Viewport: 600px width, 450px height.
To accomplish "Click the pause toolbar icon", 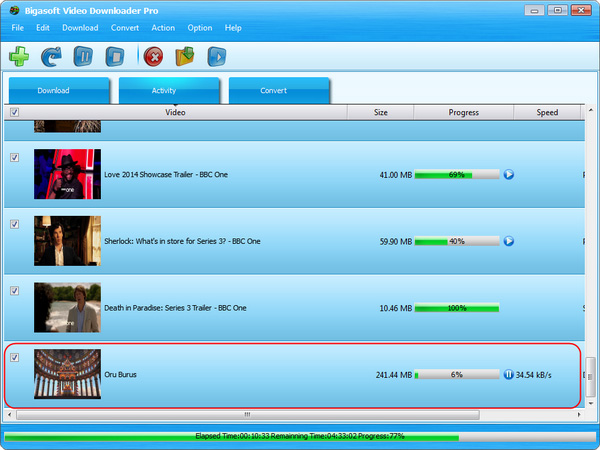I will 83,57.
